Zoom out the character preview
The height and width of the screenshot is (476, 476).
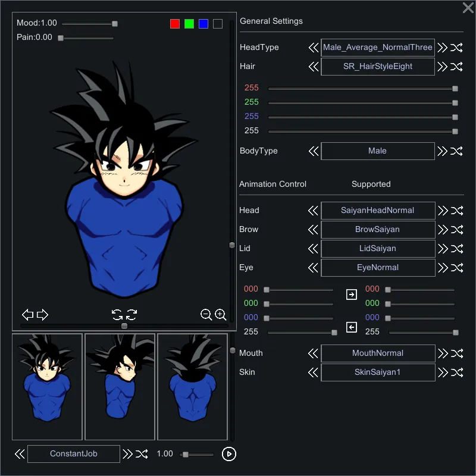pyautogui.click(x=206, y=315)
